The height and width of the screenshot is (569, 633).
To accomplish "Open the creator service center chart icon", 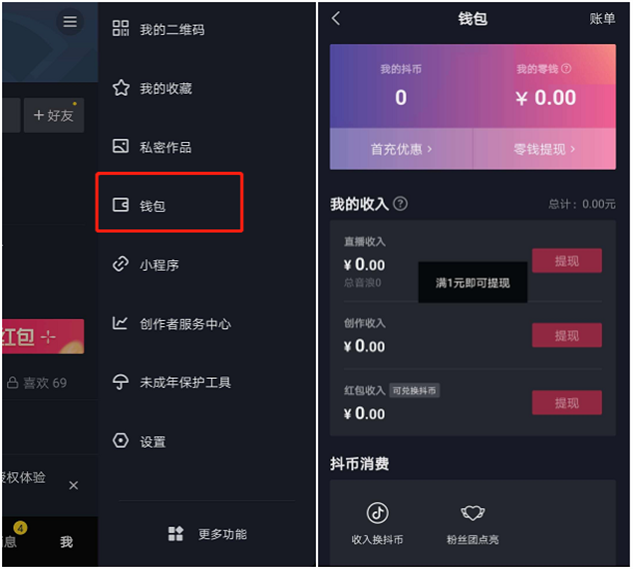I will (x=120, y=323).
